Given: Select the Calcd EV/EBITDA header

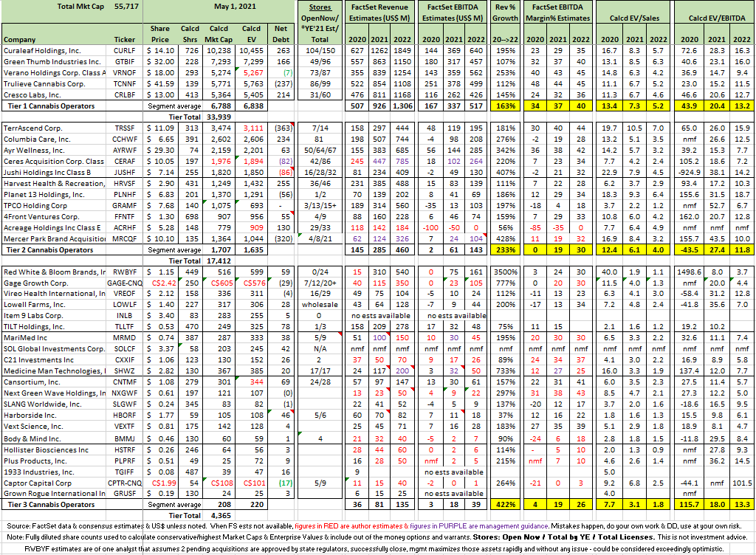Looking at the screenshot, I should [x=716, y=18].
